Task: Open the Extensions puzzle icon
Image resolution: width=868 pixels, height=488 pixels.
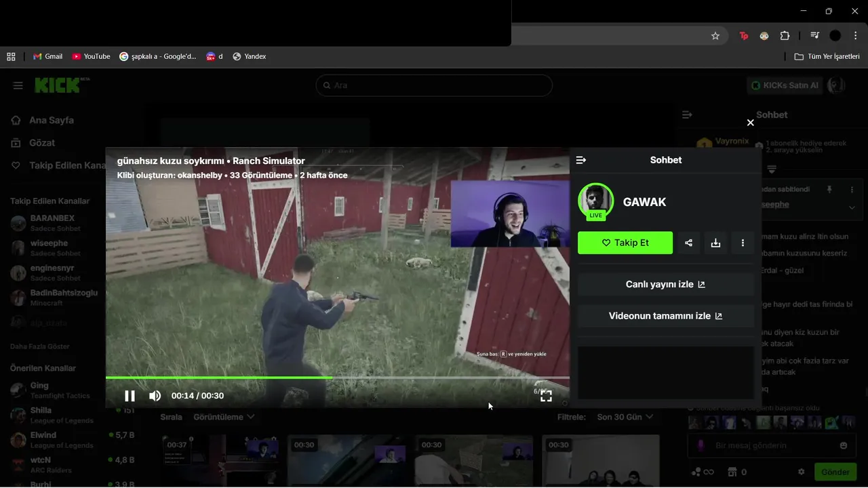Action: click(x=785, y=36)
